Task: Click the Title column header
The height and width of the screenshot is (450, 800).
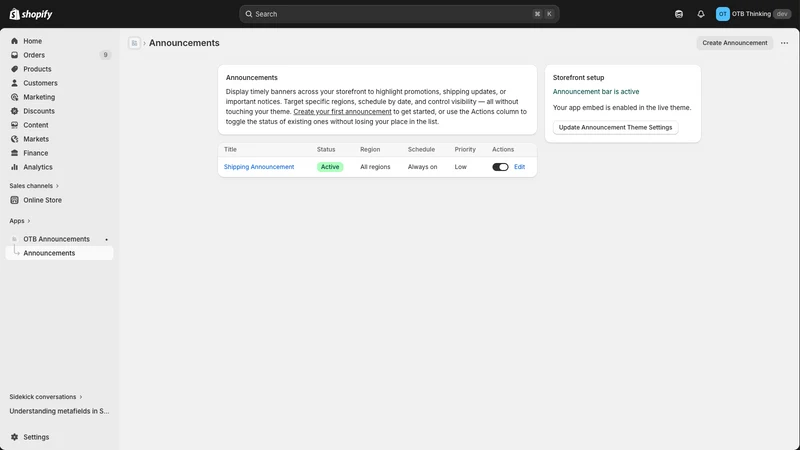Action: pyautogui.click(x=230, y=149)
